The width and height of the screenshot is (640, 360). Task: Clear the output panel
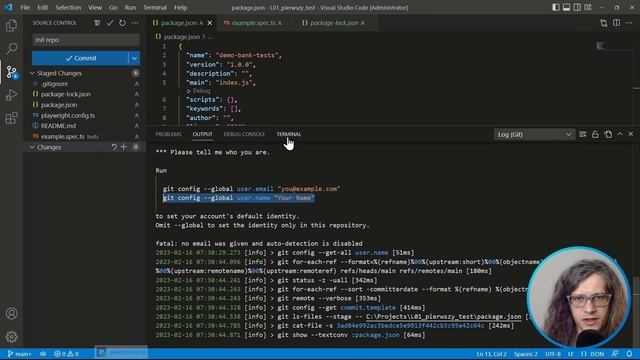[x=582, y=134]
